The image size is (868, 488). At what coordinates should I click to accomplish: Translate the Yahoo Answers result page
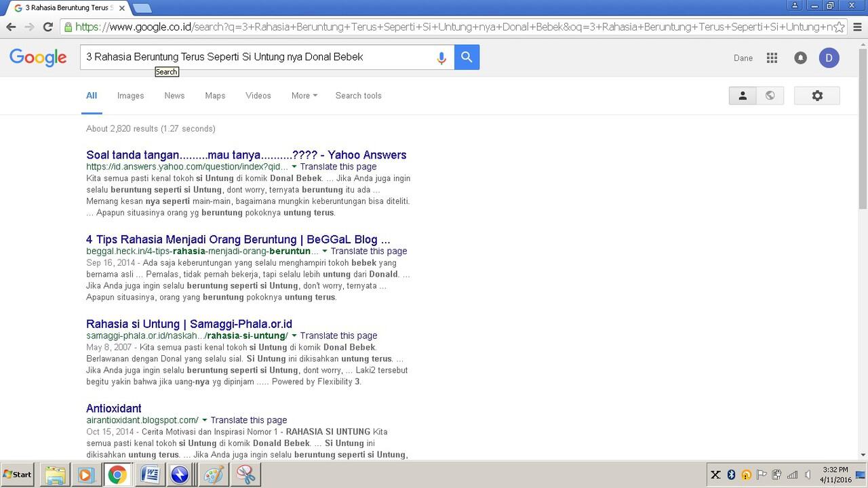coord(338,167)
